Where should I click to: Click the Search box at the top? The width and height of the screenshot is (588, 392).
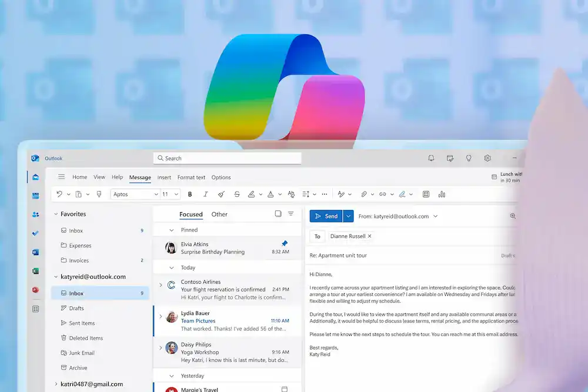[227, 158]
